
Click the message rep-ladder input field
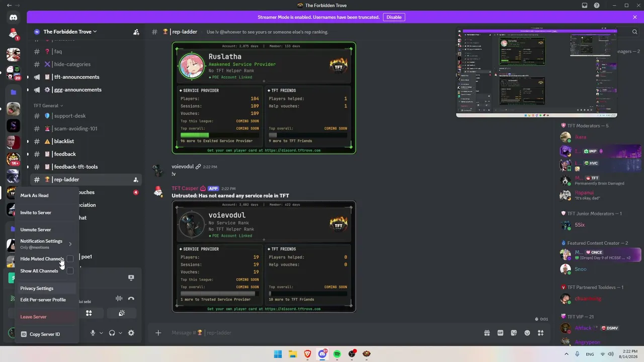point(322,333)
